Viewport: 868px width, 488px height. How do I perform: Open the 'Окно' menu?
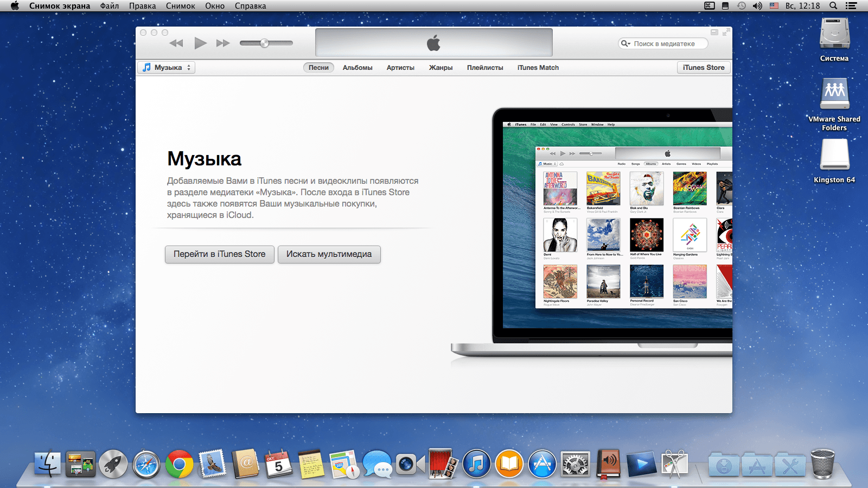tap(215, 6)
